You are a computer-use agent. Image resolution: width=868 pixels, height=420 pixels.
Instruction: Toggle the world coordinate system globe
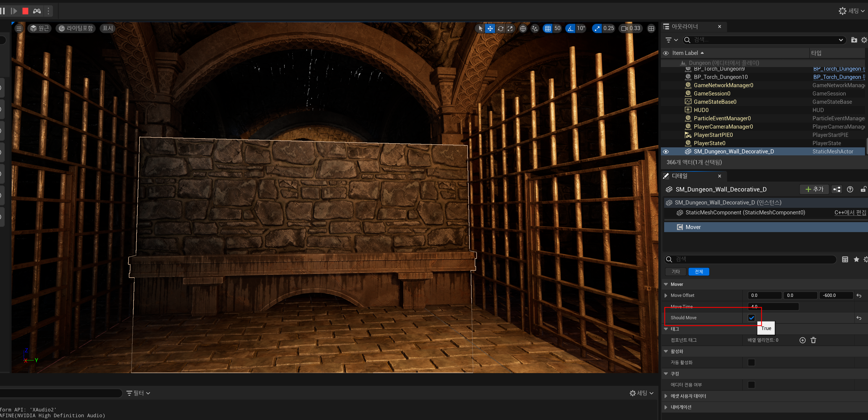[523, 29]
